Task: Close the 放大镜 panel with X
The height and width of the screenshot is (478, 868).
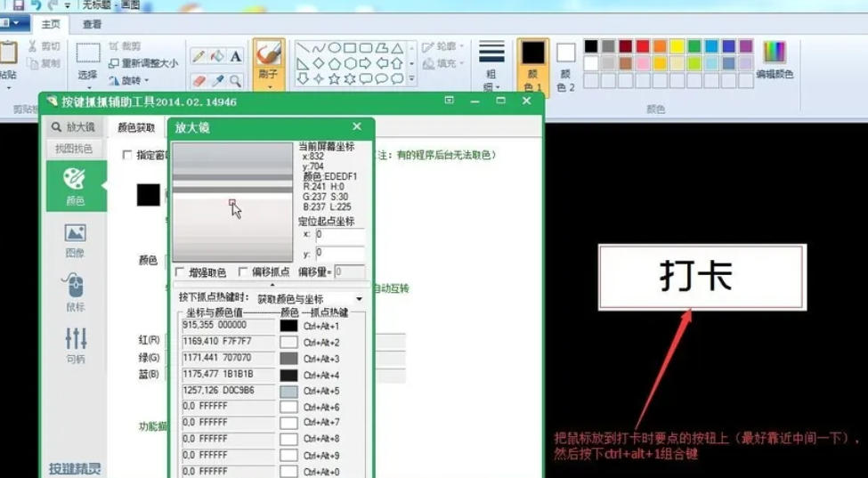Action: pyautogui.click(x=357, y=126)
